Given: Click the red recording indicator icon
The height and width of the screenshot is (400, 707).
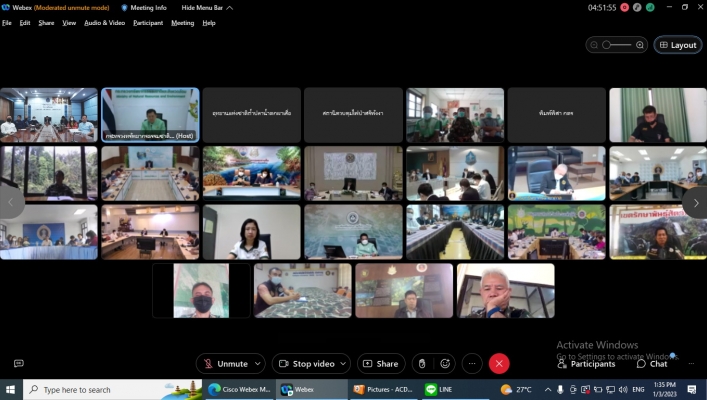Looking at the screenshot, I should coord(624,8).
